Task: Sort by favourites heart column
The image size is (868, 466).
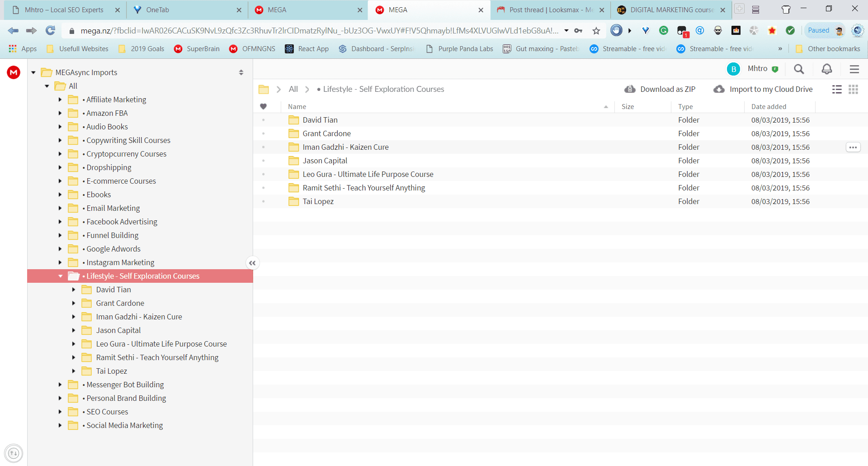Action: coord(264,106)
